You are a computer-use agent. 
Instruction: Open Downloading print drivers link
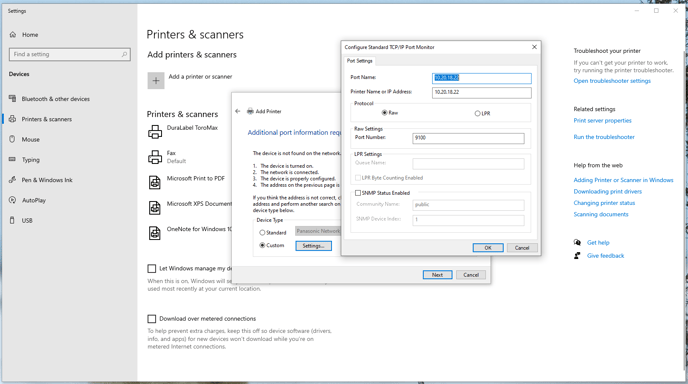point(608,191)
